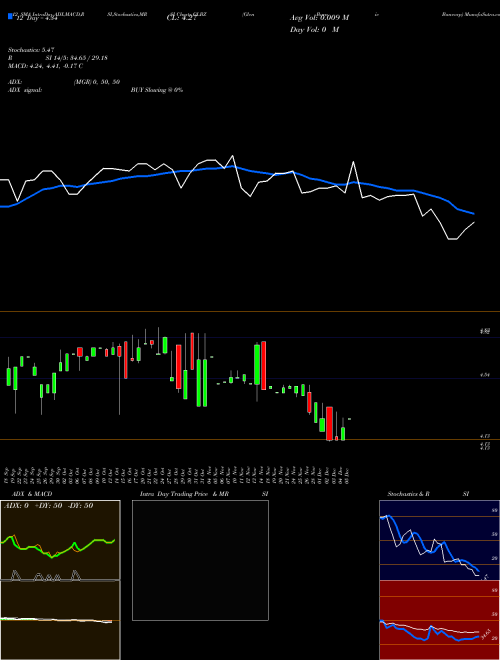Select the 'Stochastics: 5.47' reading
This screenshot has width=500, height=660.
coord(31,50)
